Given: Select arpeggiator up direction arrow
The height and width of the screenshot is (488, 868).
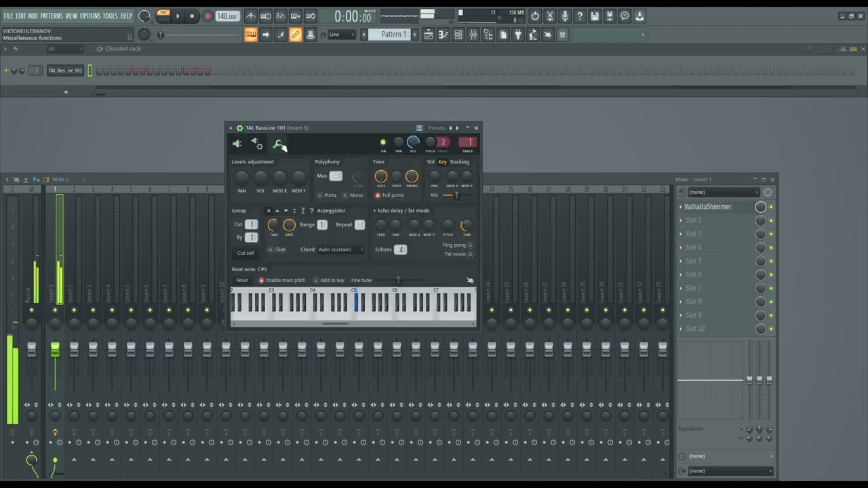Looking at the screenshot, I should (x=277, y=211).
